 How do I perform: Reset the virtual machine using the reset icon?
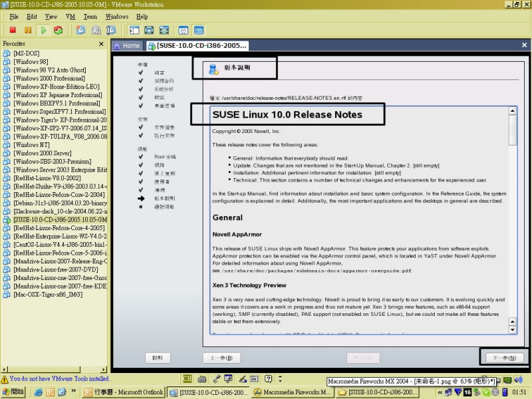(x=59, y=30)
